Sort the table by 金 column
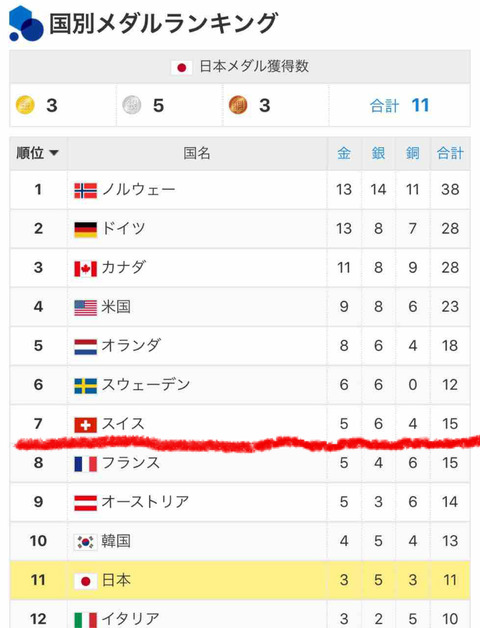Viewport: 480px width, 628px height. pyautogui.click(x=344, y=153)
